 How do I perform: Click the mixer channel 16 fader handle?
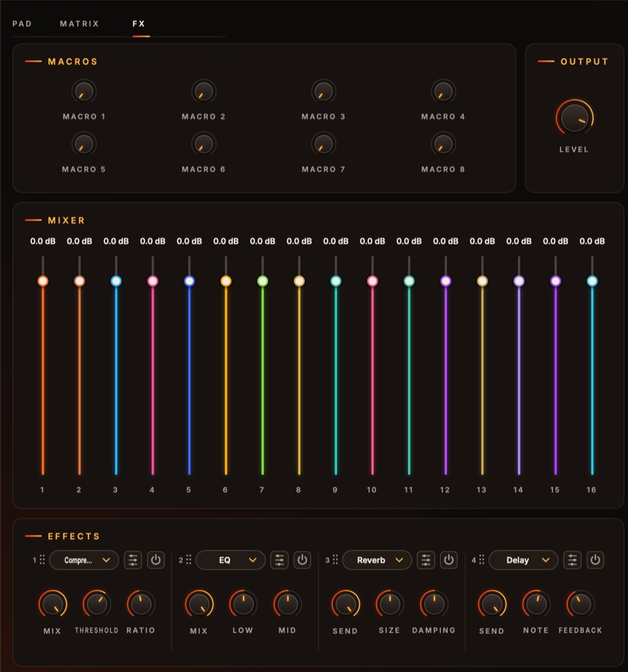pyautogui.click(x=592, y=281)
